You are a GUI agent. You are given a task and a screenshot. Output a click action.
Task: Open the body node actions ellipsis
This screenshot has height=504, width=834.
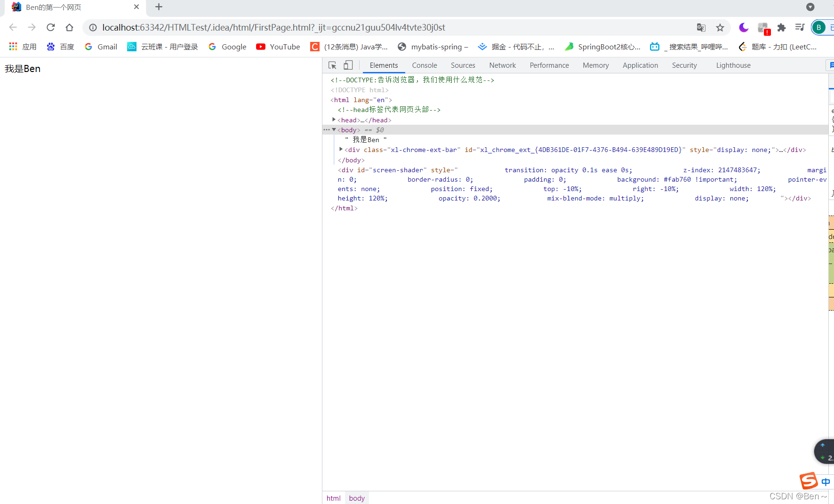pyautogui.click(x=326, y=129)
